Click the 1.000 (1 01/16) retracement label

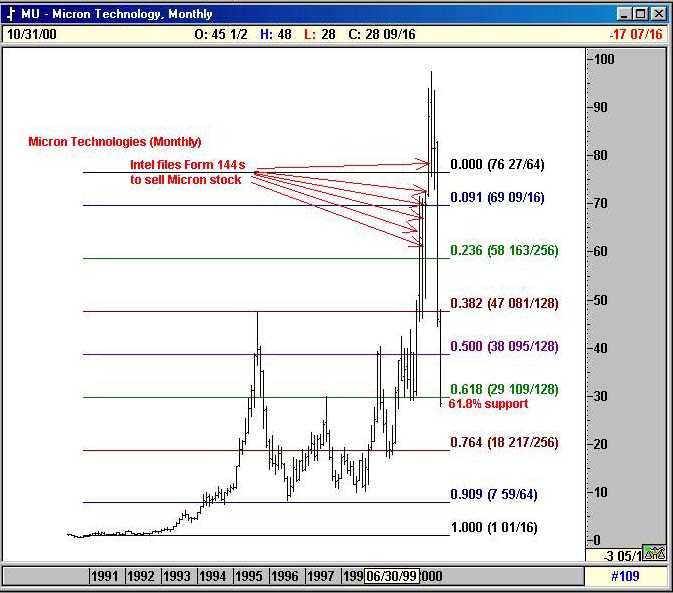click(x=494, y=527)
